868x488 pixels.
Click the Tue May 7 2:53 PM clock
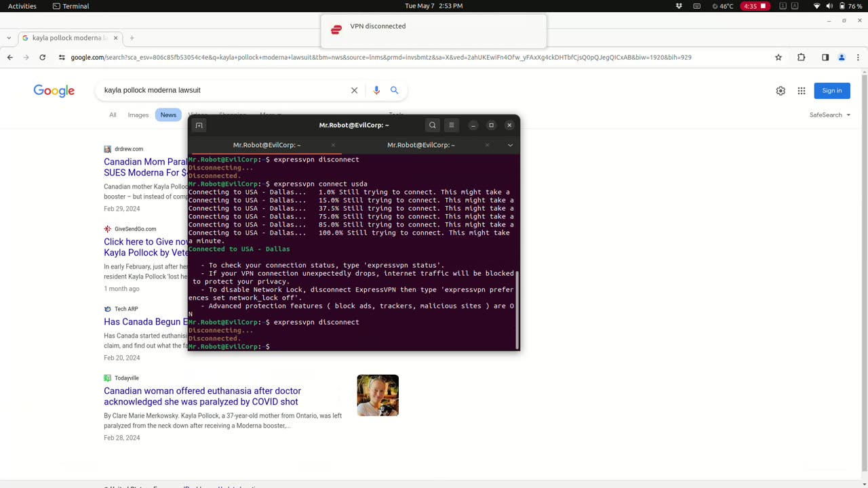[x=433, y=6]
